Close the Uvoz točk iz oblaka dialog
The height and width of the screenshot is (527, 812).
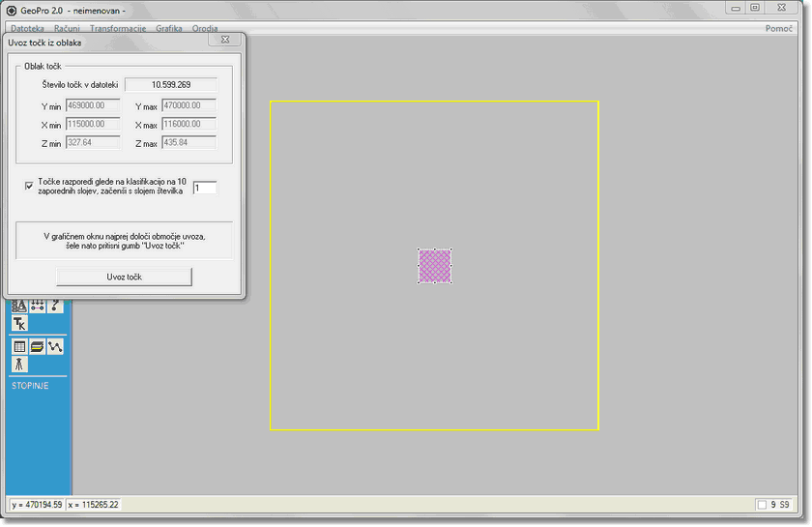tap(223, 42)
